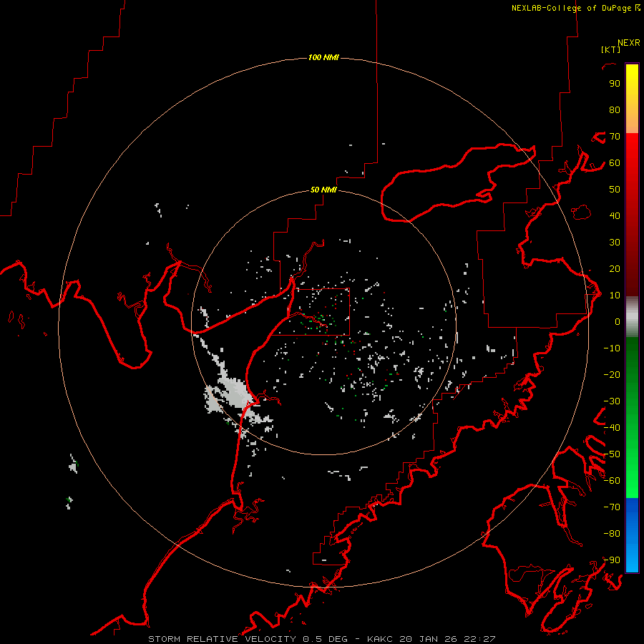Click the -80 knot value on the color scale
This screenshot has height=644, width=644.
point(612,534)
